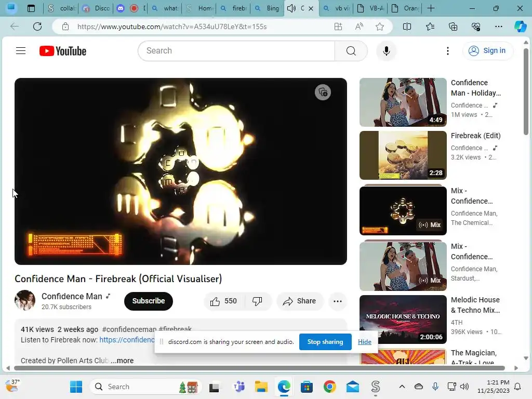The width and height of the screenshot is (532, 399).
Task: Open the Collections icon
Action: pos(453,26)
